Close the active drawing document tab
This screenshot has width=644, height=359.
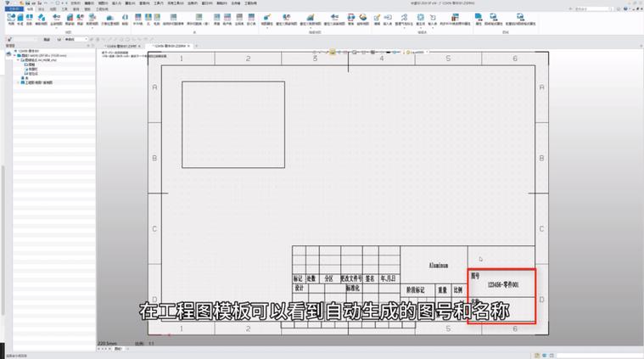click(188, 46)
